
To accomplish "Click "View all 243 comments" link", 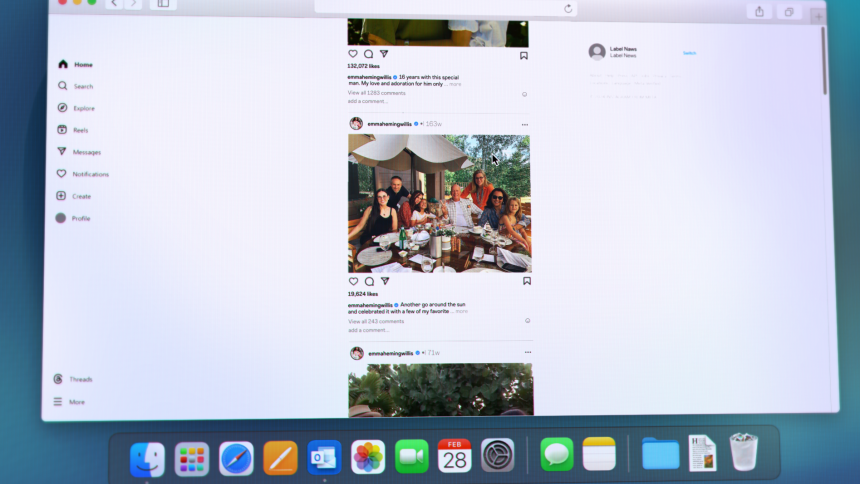I will pyautogui.click(x=376, y=321).
